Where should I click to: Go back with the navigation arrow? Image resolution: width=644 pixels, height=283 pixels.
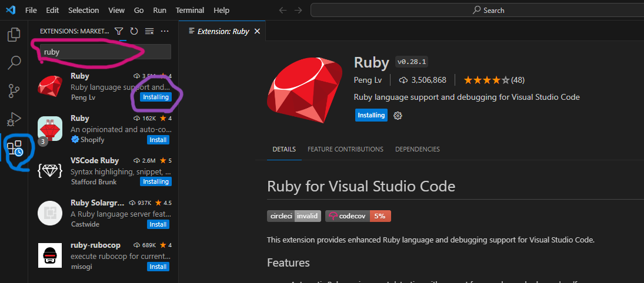282,10
